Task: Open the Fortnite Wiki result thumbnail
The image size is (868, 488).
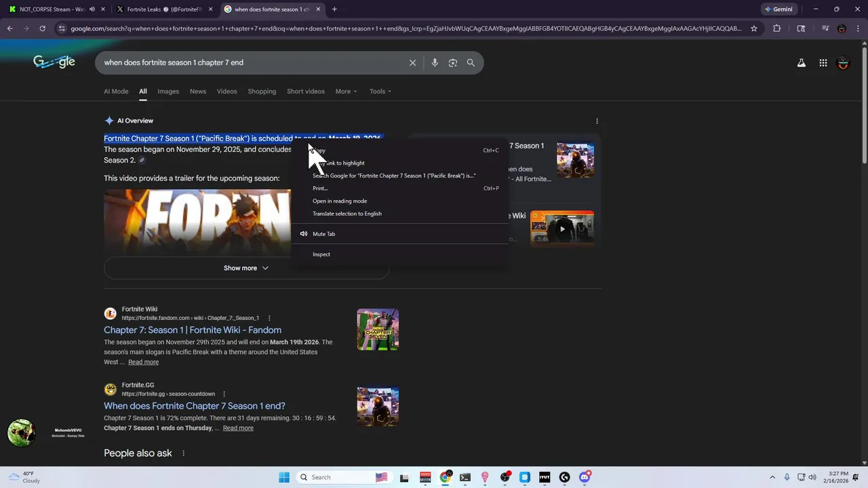Action: [378, 330]
